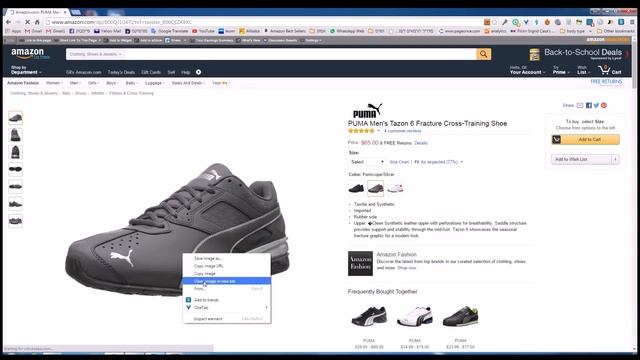Choose Inspect element in context menu
Viewport: 640px width, 360px height.
point(227,319)
